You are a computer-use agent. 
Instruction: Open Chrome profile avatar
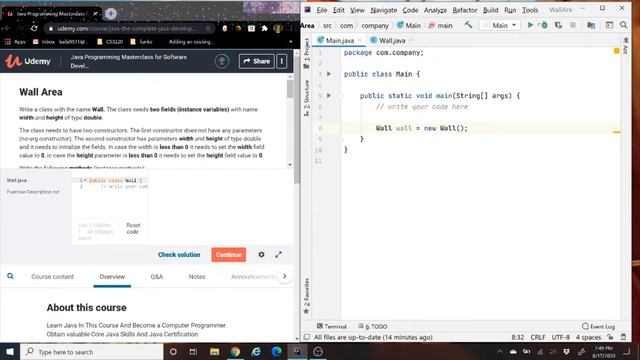[278, 28]
